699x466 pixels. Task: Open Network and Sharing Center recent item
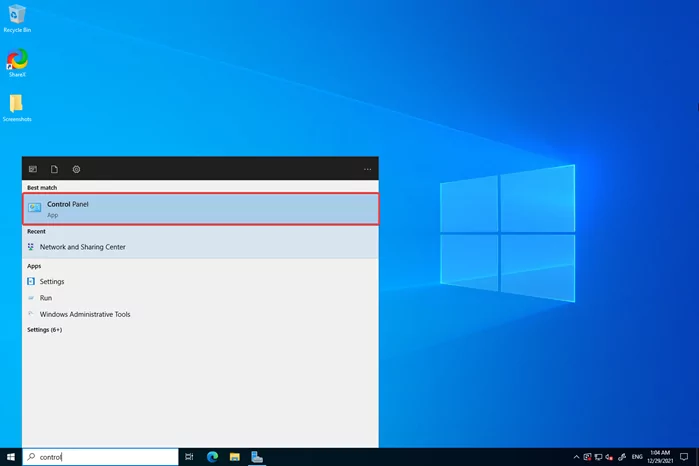pos(201,247)
